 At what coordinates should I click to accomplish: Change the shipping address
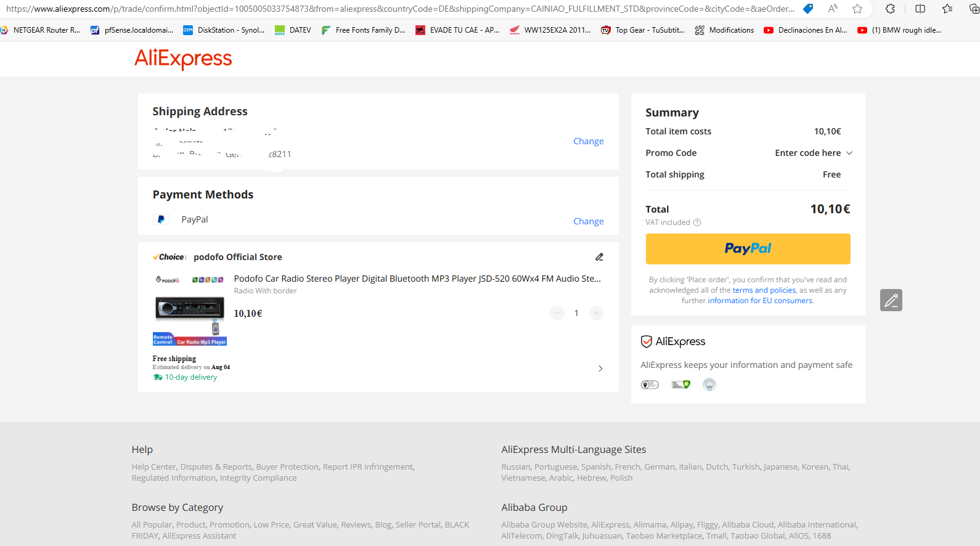point(588,141)
